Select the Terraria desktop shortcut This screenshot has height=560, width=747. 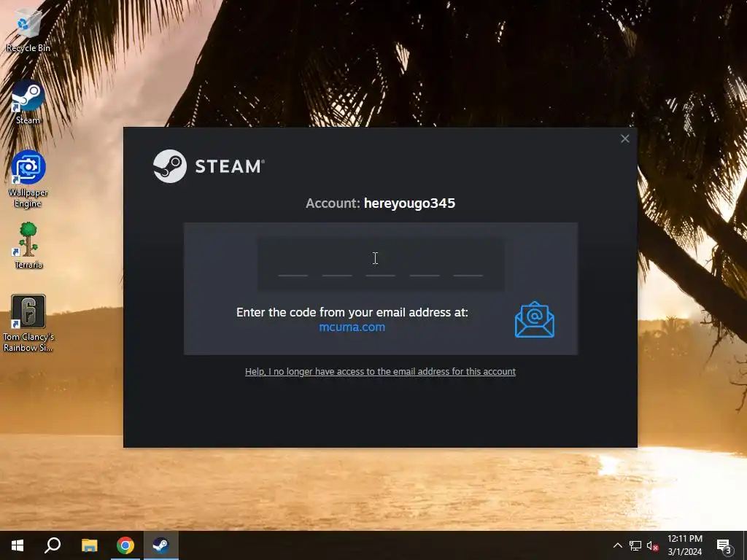point(28,246)
